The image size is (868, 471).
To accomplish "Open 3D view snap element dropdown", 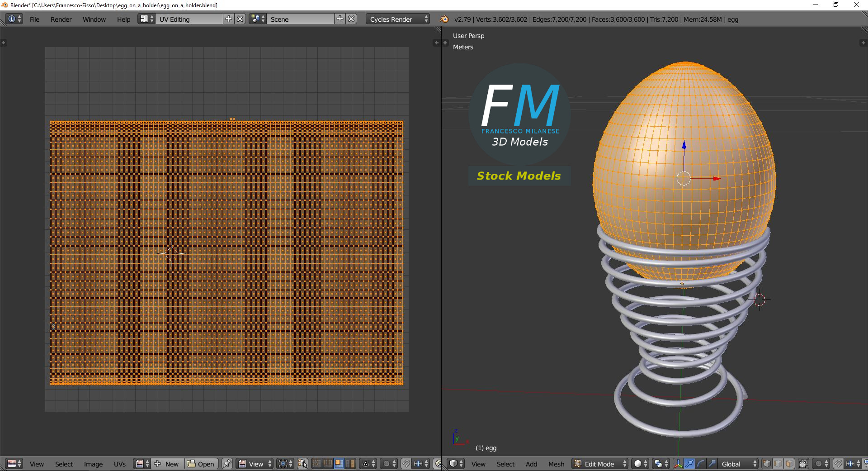I will [853, 464].
